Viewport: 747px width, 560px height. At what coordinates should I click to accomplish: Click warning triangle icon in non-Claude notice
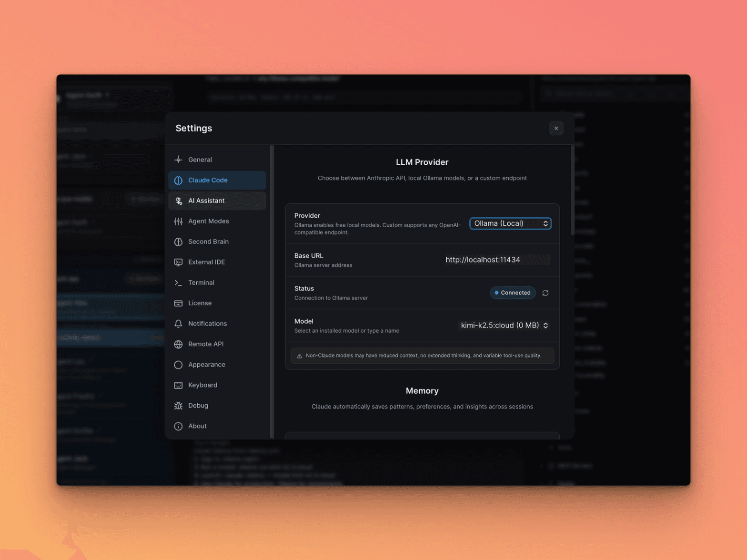tap(300, 356)
